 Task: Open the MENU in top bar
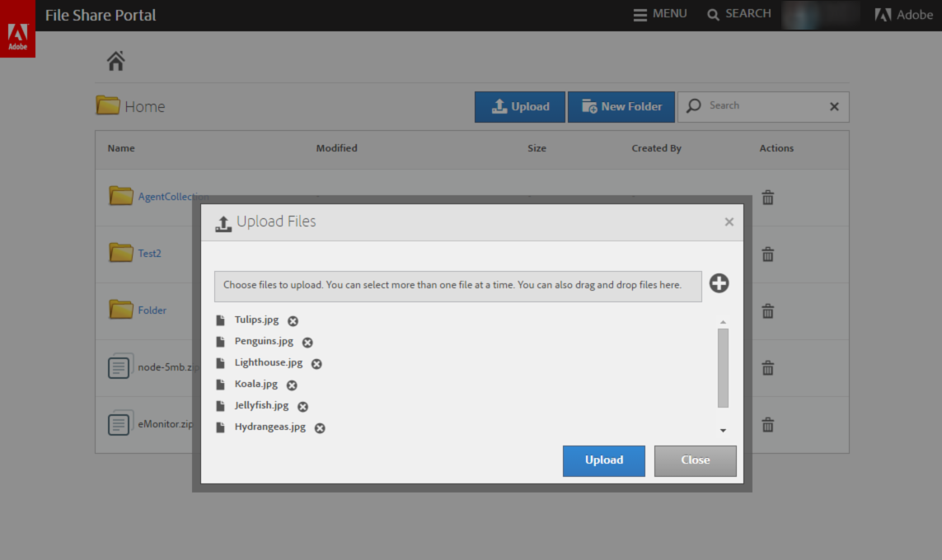click(x=660, y=14)
